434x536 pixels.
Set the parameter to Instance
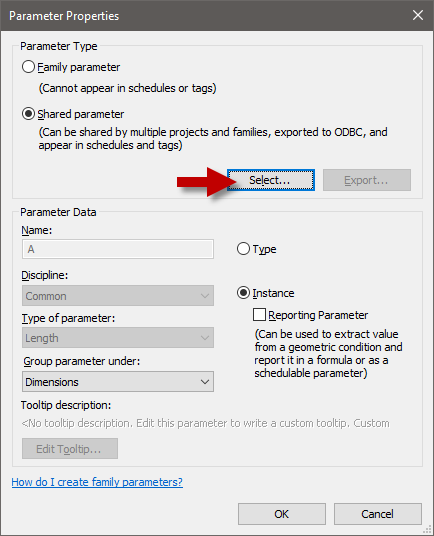pyautogui.click(x=243, y=293)
